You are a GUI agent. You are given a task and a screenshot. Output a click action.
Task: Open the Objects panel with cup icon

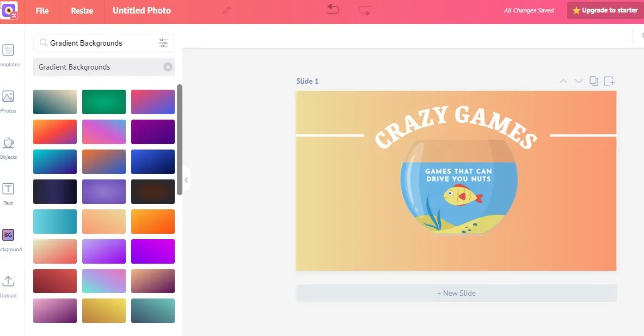point(8,148)
